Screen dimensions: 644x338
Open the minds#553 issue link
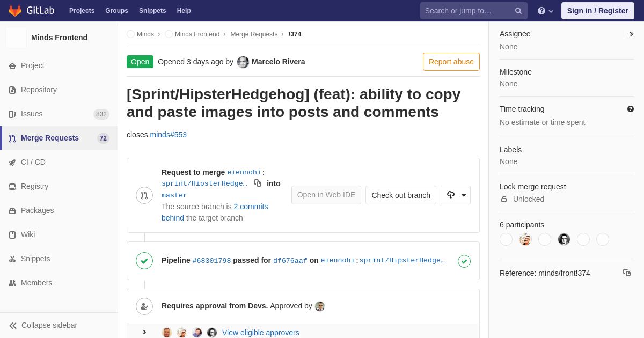pyautogui.click(x=169, y=135)
